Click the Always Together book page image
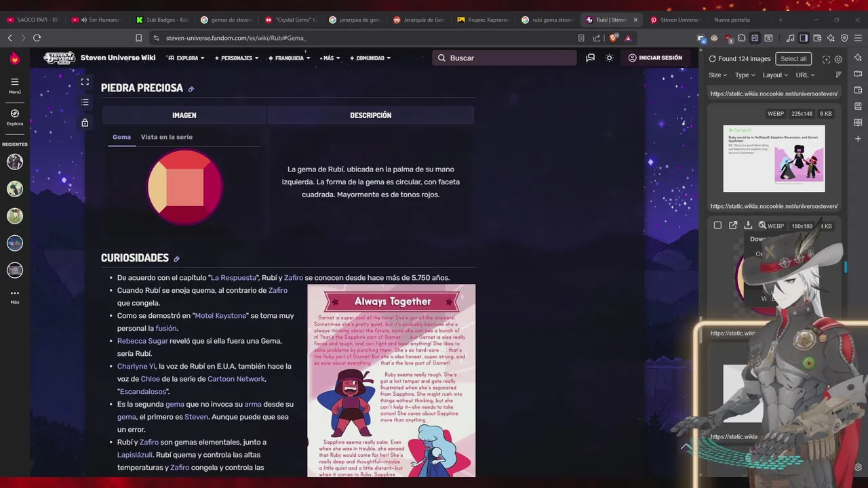 coord(391,381)
